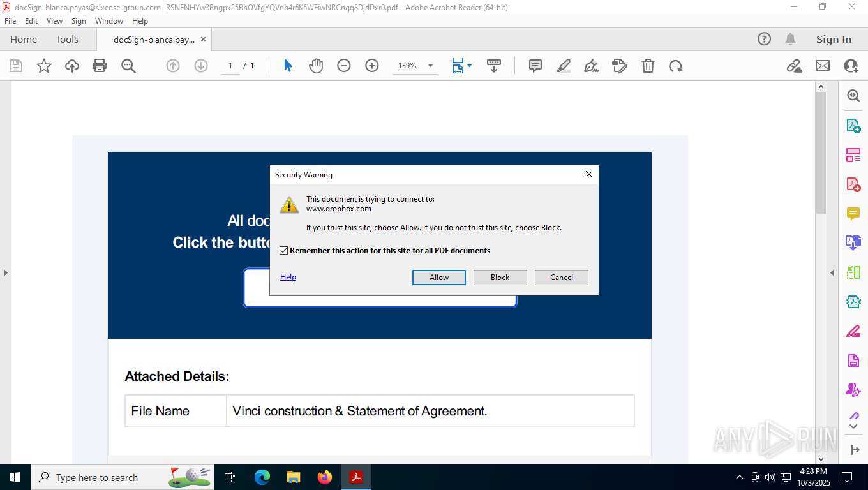Show hidden system tray icons chevron

pyautogui.click(x=740, y=477)
